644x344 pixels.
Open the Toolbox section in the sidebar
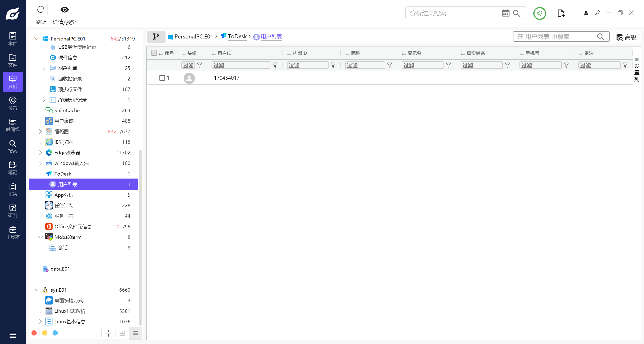click(x=13, y=233)
